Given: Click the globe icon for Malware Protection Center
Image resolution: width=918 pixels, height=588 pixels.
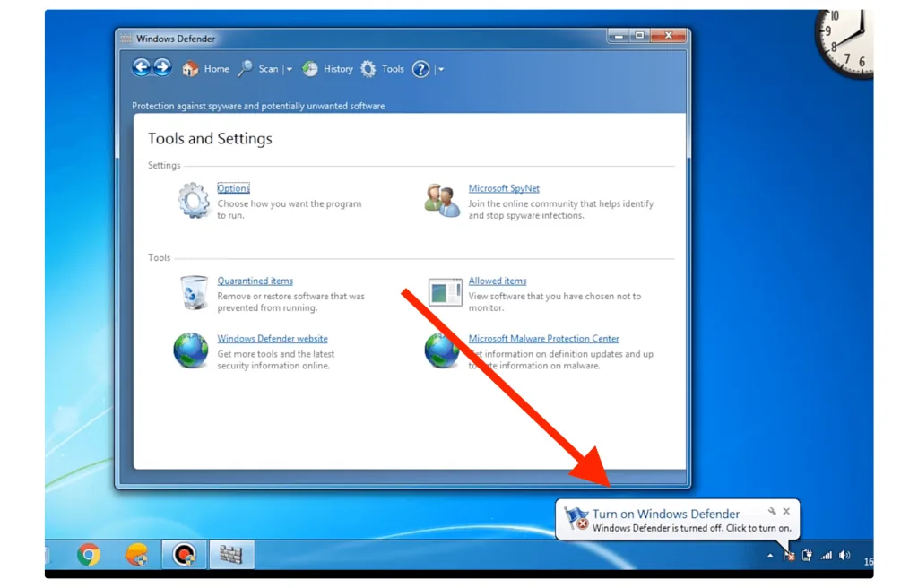Looking at the screenshot, I should tap(442, 350).
